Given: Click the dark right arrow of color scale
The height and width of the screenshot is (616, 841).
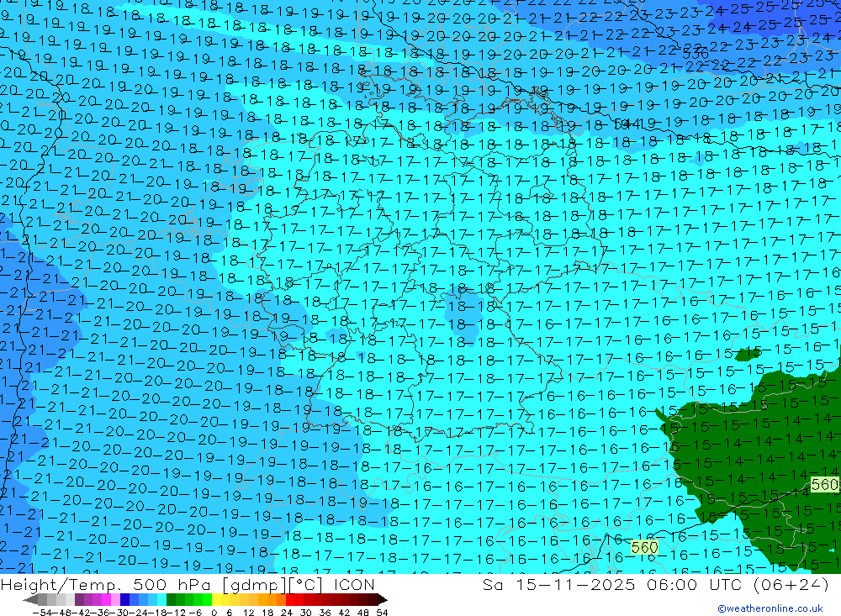Looking at the screenshot, I should (x=382, y=600).
